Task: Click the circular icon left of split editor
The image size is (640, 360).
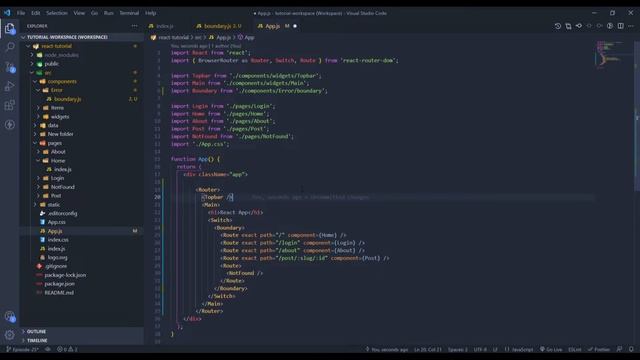Action: pyautogui.click(x=610, y=26)
